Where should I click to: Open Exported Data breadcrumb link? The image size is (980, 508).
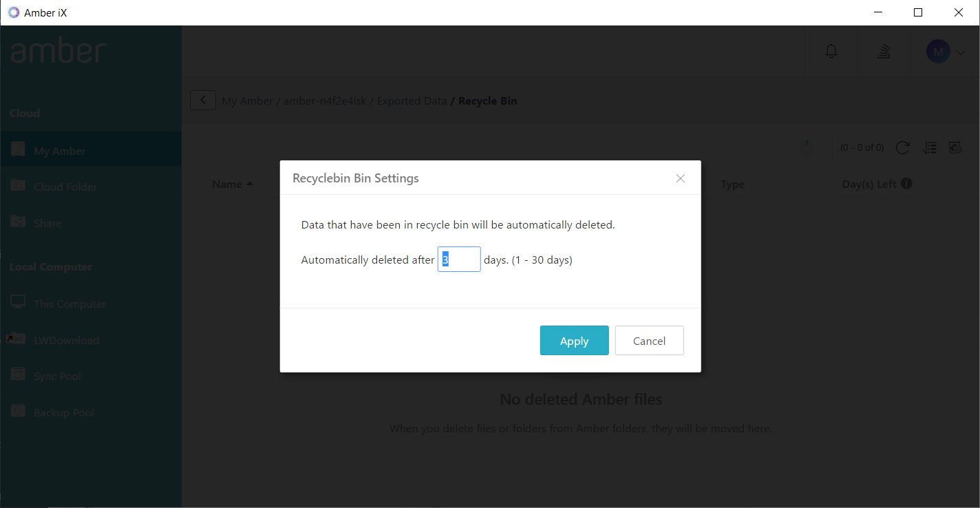coord(412,101)
